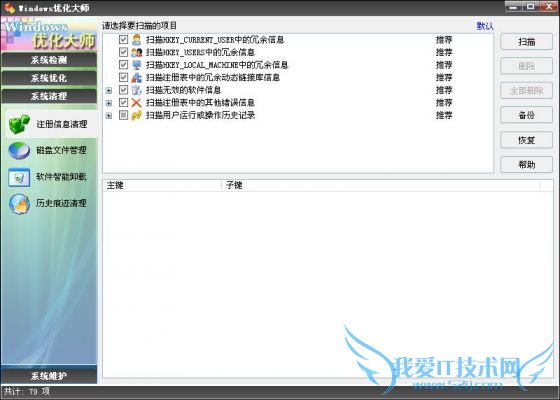Screen dimensions: 560x400
Task: Click the 冗余动态链接库 row icon
Action: [x=136, y=78]
